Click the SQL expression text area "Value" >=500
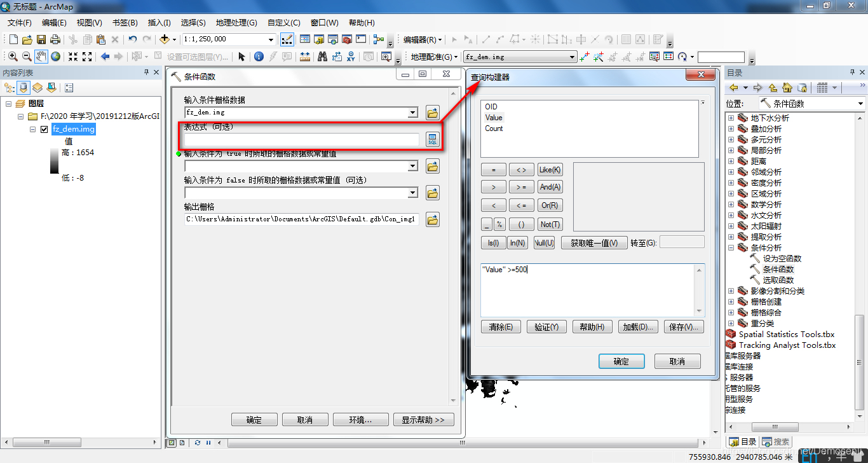Image resolution: width=868 pixels, height=463 pixels. pyautogui.click(x=588, y=289)
